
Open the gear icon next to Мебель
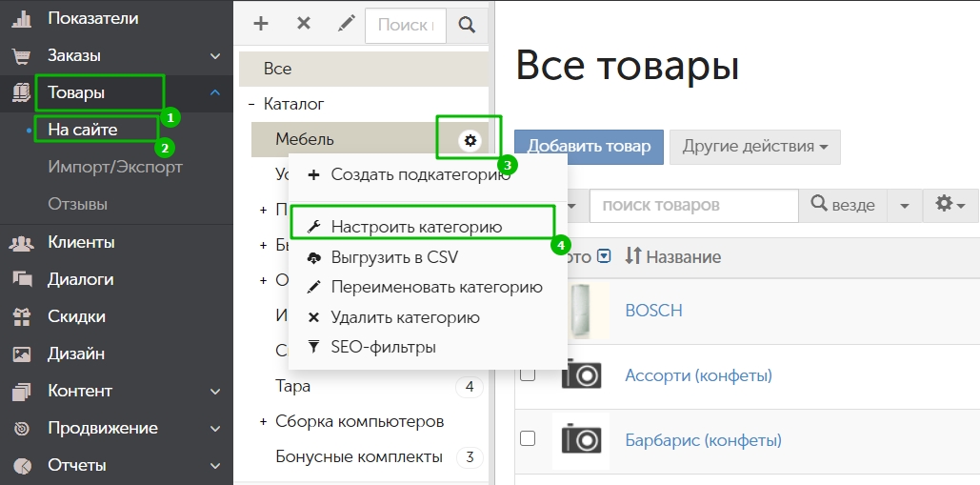point(470,140)
